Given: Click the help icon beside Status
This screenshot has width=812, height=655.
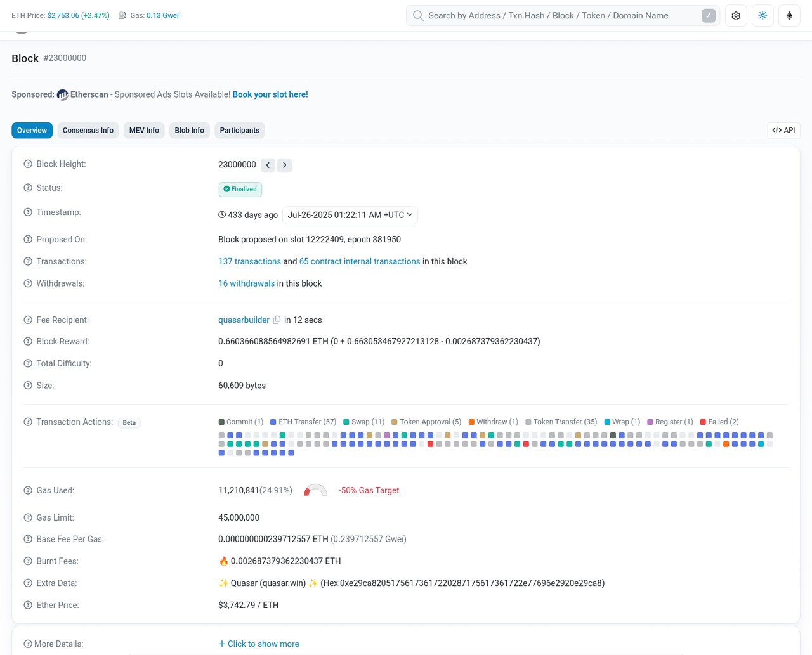Looking at the screenshot, I should (28, 188).
